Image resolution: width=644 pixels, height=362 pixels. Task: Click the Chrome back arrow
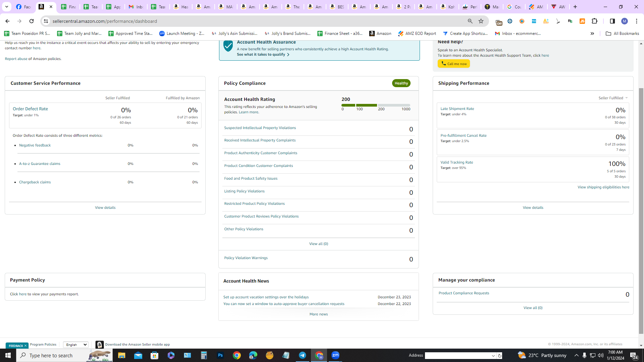pyautogui.click(x=7, y=21)
